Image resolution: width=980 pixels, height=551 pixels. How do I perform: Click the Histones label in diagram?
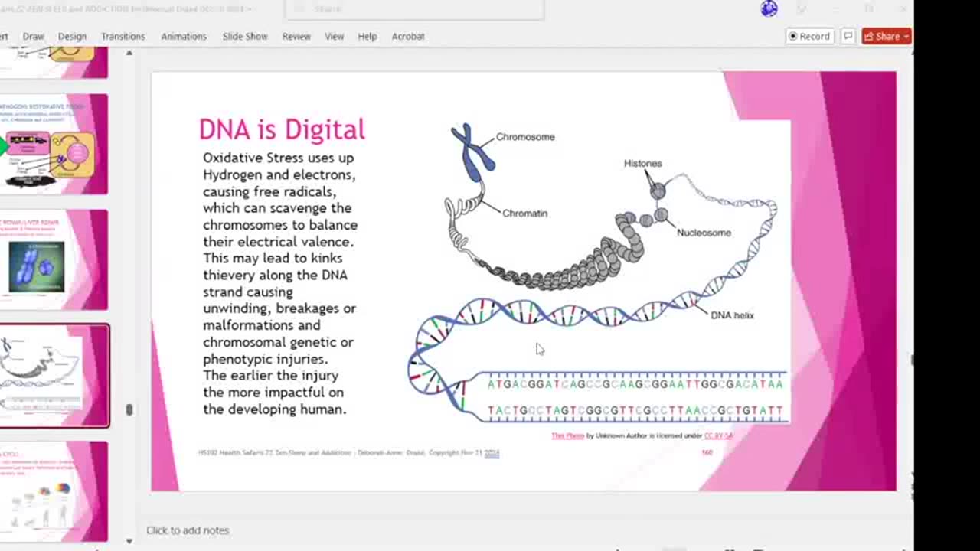(x=642, y=163)
